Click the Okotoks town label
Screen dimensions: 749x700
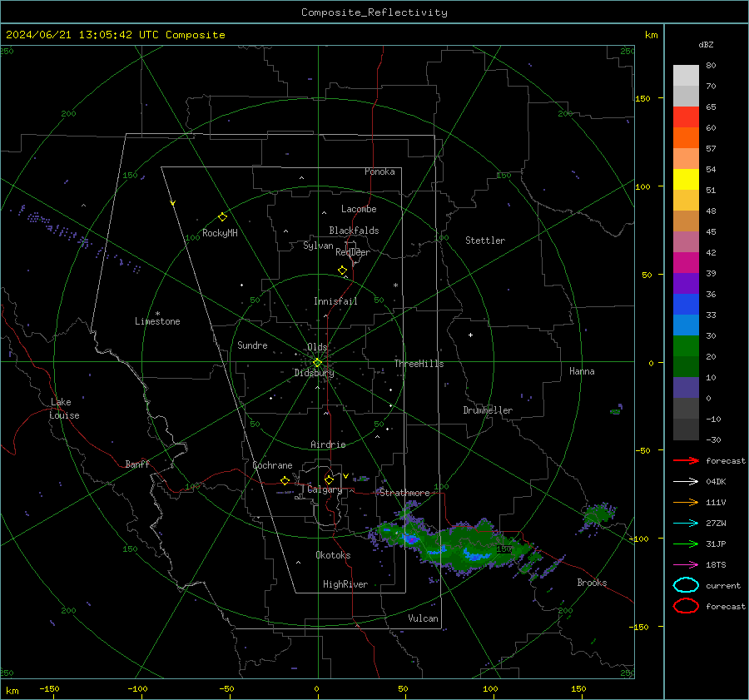[333, 554]
